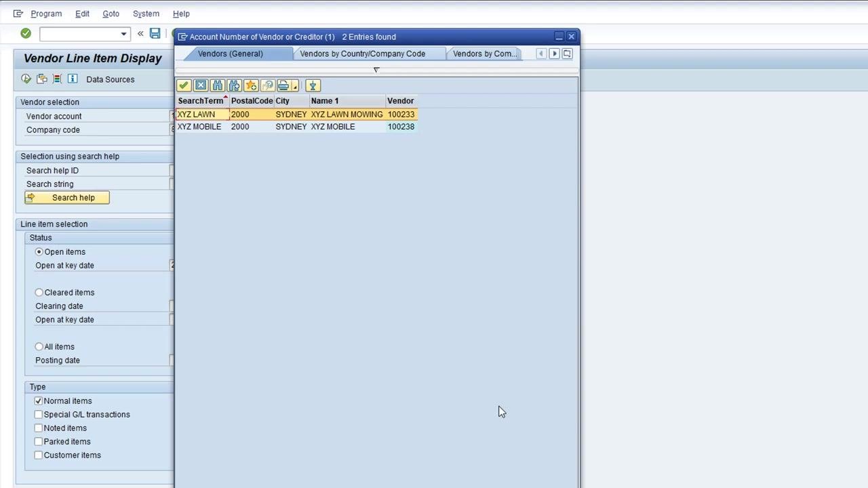The image size is (868, 488).
Task: Click the right arrow to scroll the dialog tabs
Action: pos(554,54)
